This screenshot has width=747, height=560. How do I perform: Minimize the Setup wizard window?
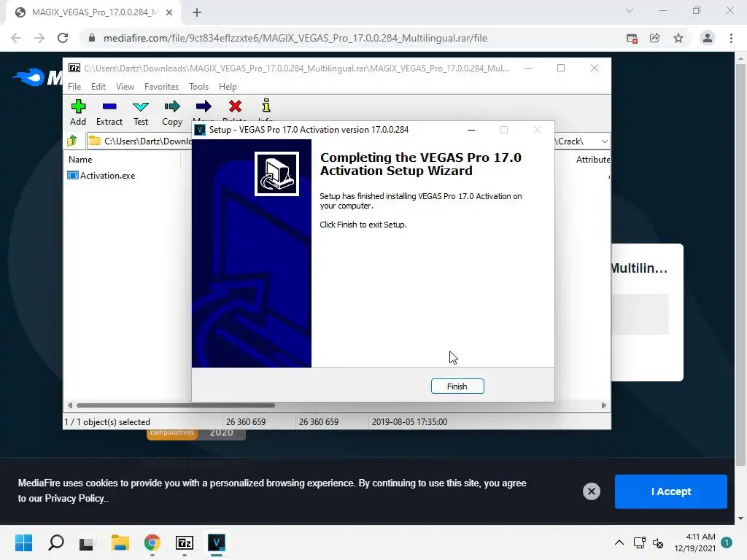pyautogui.click(x=471, y=130)
